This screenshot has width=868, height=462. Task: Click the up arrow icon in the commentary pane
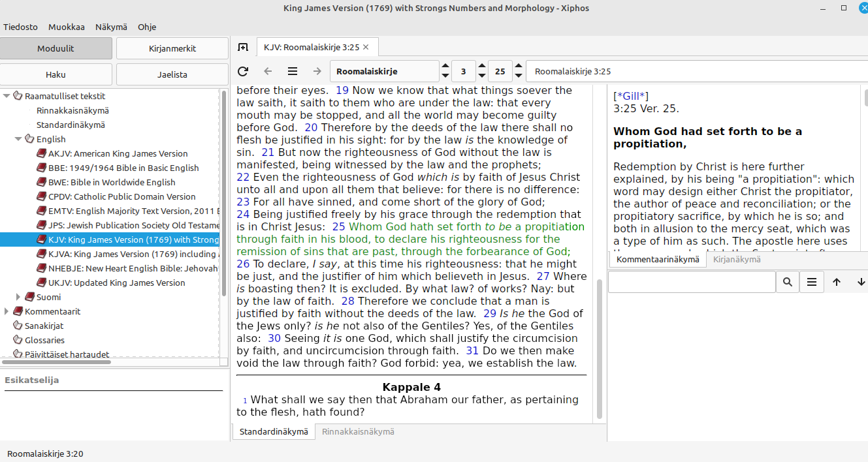coord(837,282)
